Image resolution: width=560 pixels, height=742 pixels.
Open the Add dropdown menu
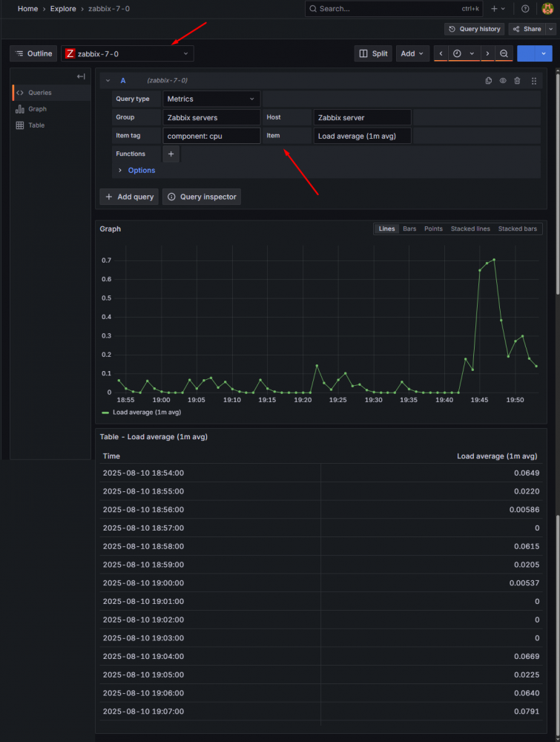(x=412, y=53)
